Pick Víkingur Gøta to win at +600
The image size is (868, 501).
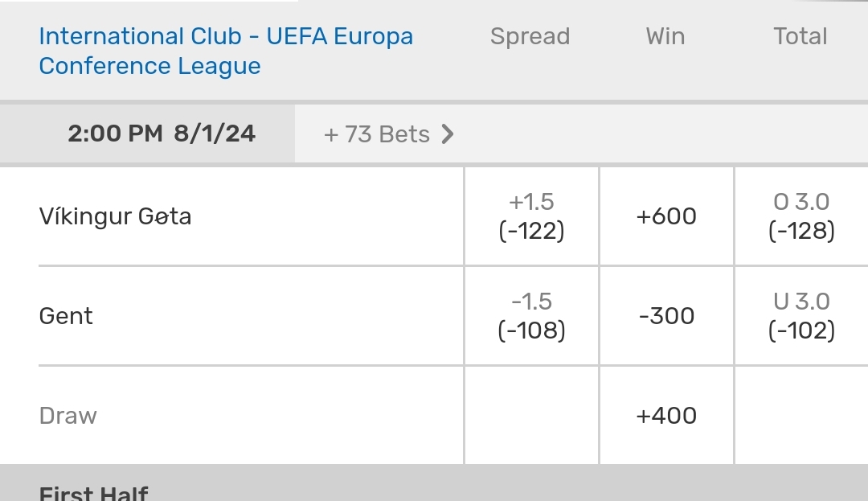point(666,216)
